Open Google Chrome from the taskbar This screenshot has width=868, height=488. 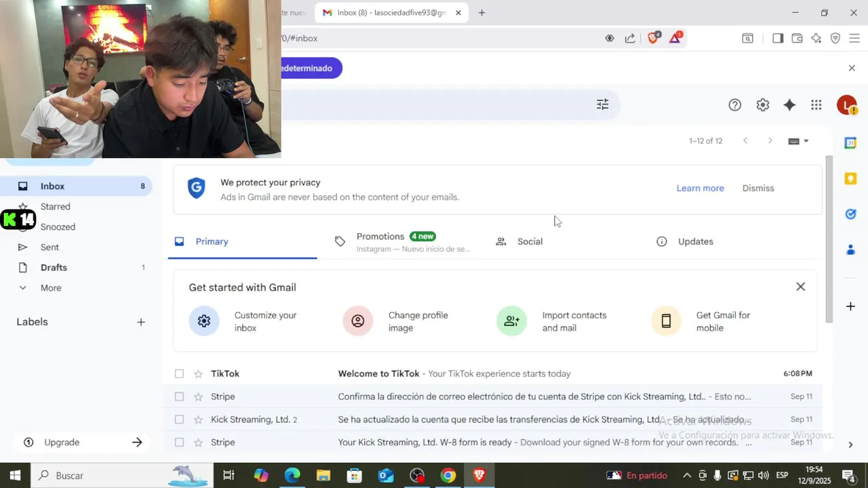tap(448, 476)
